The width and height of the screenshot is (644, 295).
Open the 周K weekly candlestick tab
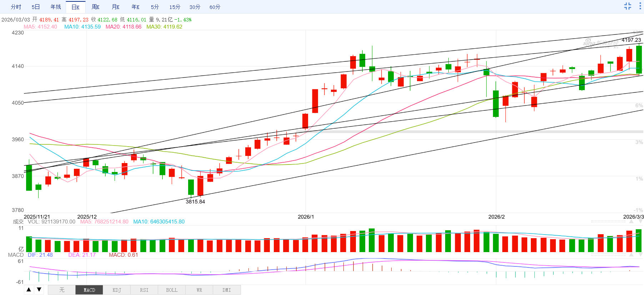95,7
